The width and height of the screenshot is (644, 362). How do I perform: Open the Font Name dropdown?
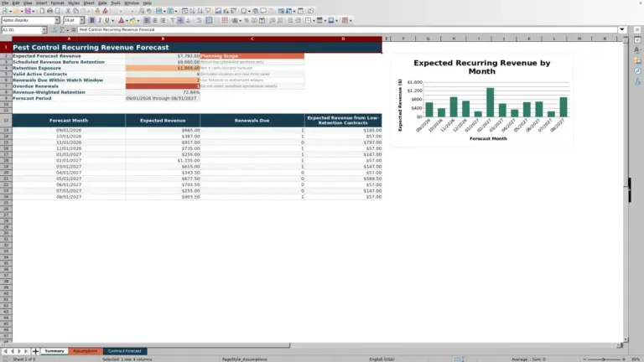pos(57,20)
